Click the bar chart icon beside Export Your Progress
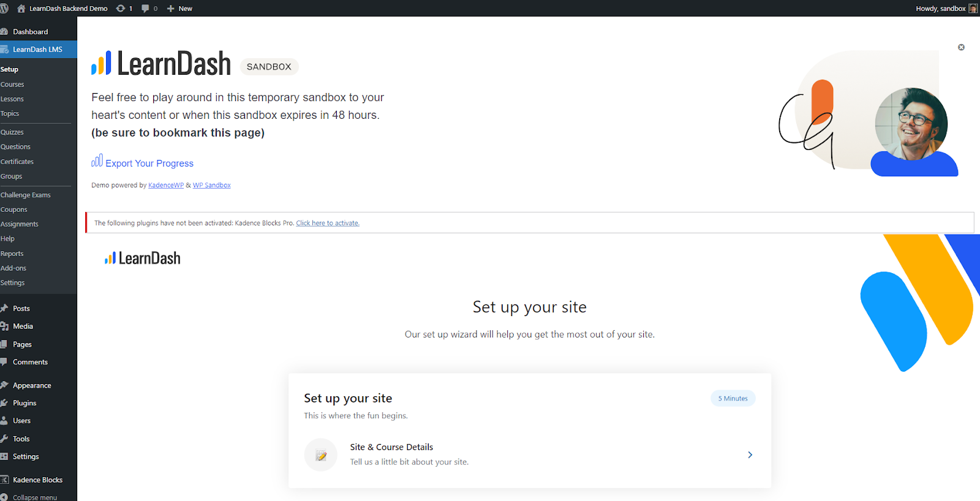Screen dimensions: 980x501 click(x=97, y=160)
